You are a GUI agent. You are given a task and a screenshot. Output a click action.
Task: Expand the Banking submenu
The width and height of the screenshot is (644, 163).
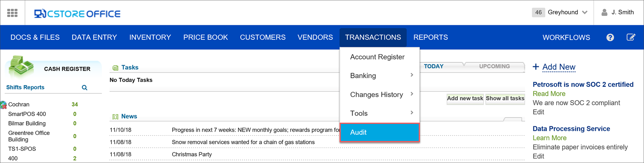coord(379,76)
